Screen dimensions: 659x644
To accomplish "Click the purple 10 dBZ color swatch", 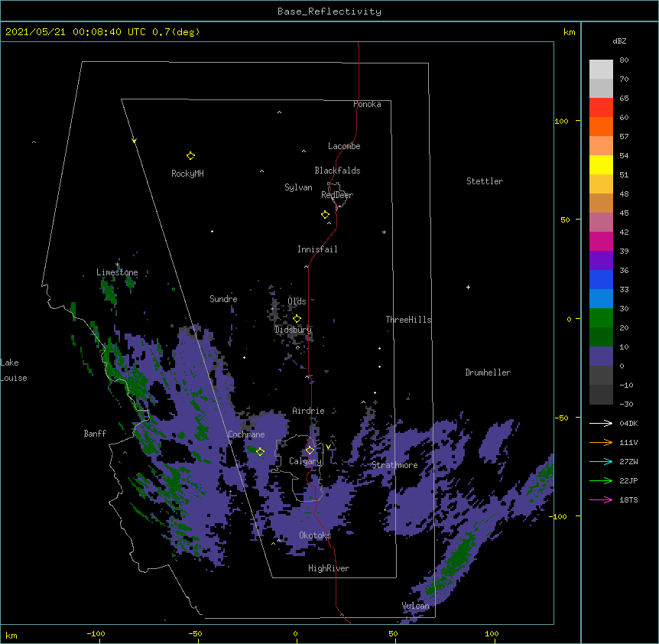I will coord(601,356).
